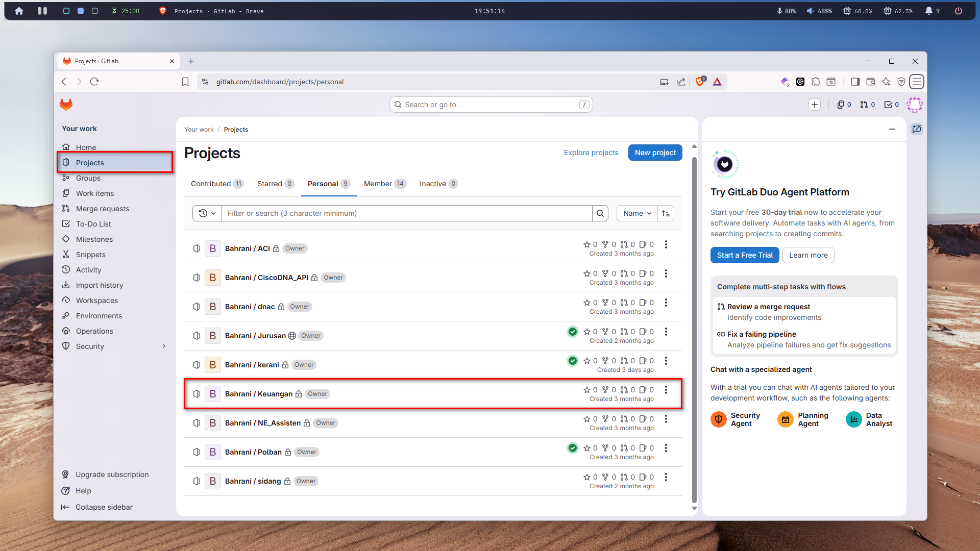Screen dimensions: 980x551
Task: Open the user avatar menu
Action: coord(915,105)
